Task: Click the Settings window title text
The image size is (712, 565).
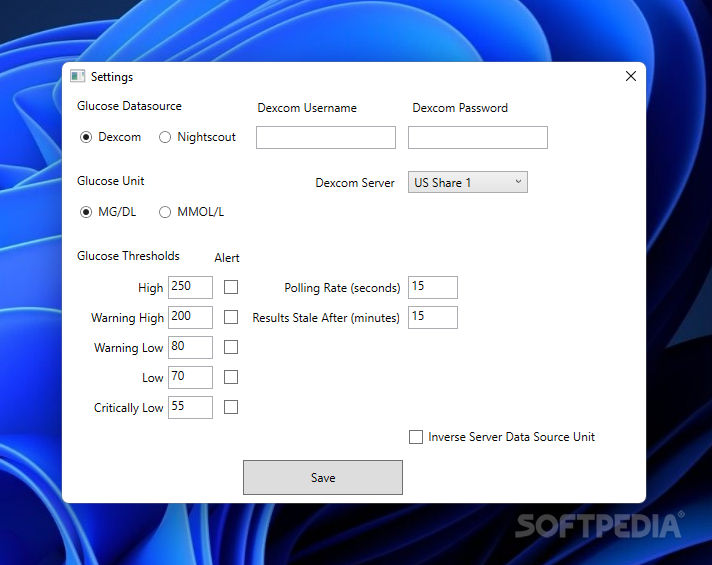Action: point(112,77)
